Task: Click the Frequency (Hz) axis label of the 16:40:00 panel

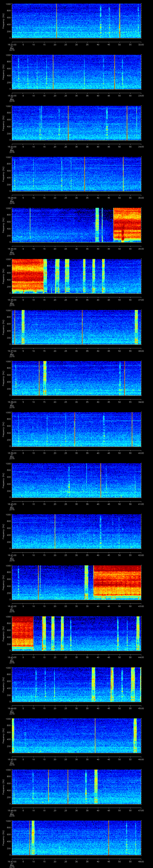Action: (4, 481)
